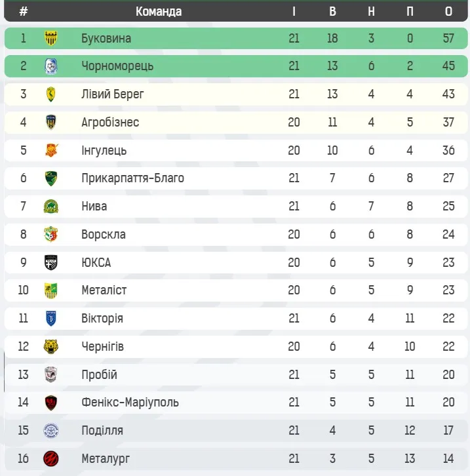Viewport: 470px width, 476px height.
Task: Click the ЮКСА club logo
Action: 51,263
